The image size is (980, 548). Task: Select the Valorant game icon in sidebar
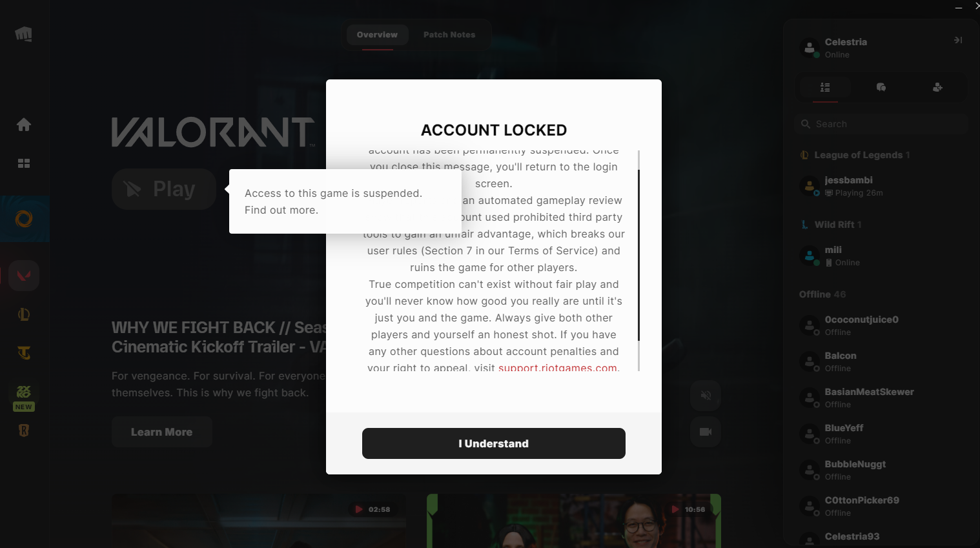tap(24, 276)
